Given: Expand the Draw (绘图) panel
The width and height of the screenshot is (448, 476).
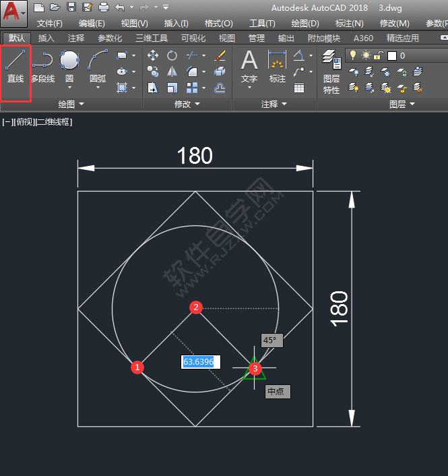Looking at the screenshot, I should point(71,105).
